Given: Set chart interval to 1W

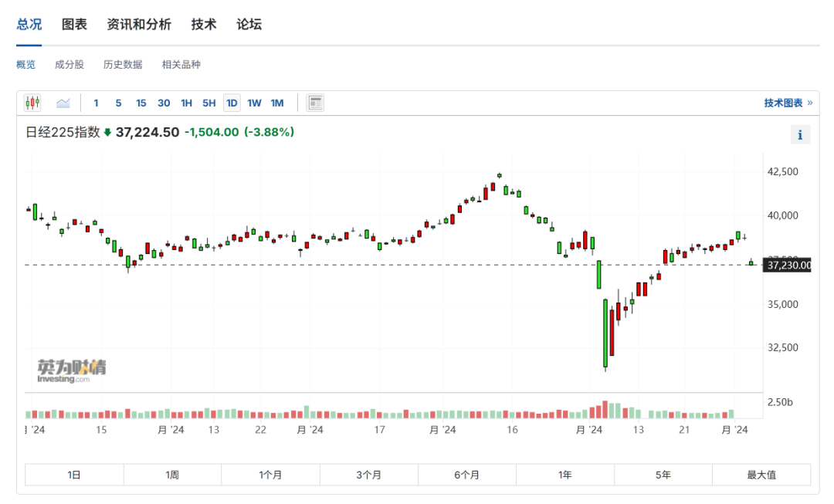Looking at the screenshot, I should click(x=254, y=103).
